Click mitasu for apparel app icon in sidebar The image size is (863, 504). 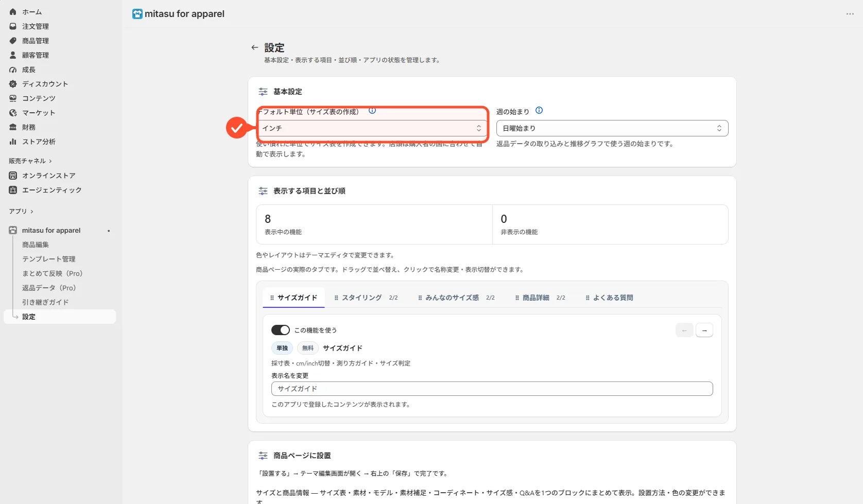click(x=13, y=231)
